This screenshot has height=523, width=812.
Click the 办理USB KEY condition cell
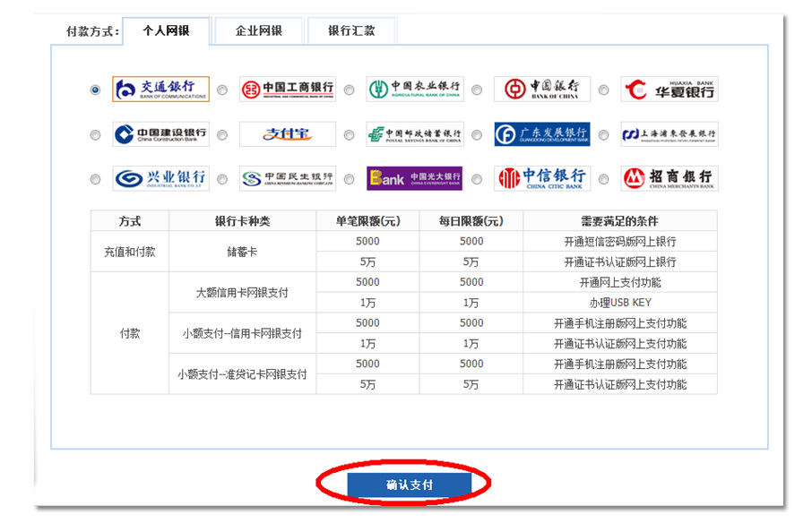coord(619,303)
